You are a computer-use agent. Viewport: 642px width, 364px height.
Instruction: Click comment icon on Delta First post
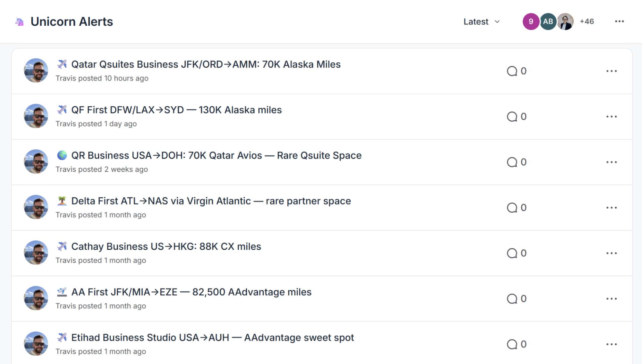[512, 208]
